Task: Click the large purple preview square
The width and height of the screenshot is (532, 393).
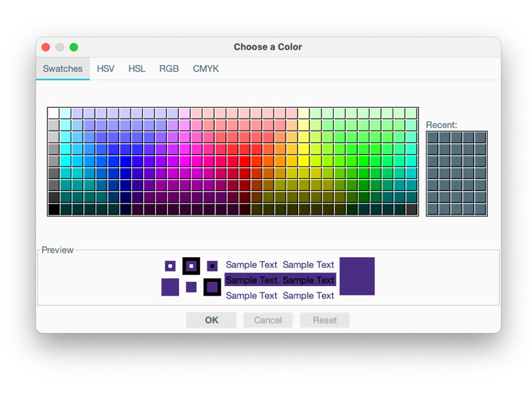Action: point(358,276)
